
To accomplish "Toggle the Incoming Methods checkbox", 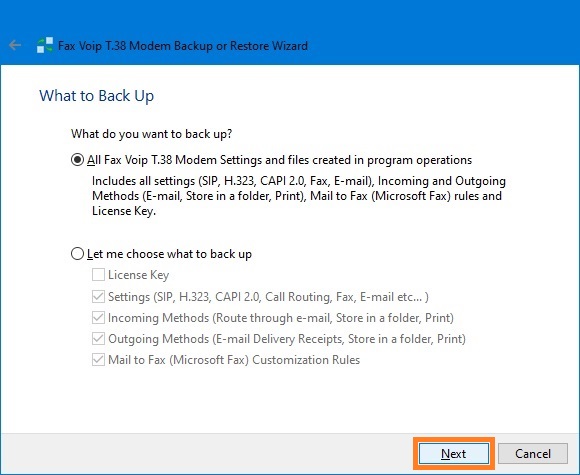I will coord(98,318).
